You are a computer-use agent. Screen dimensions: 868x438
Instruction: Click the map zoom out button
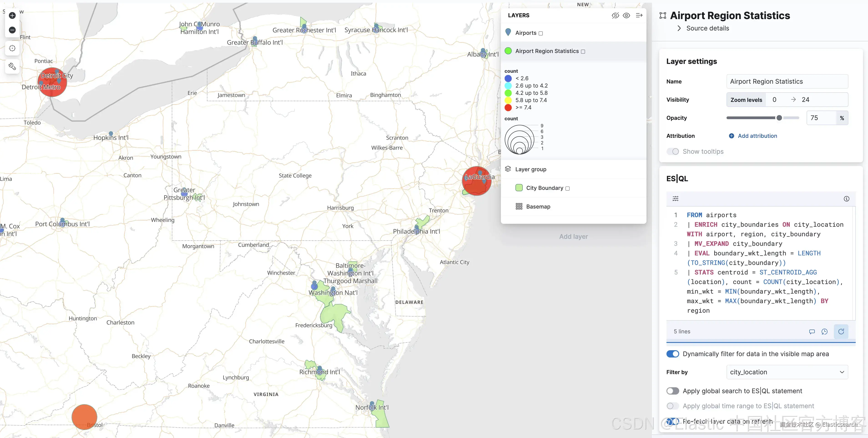tap(12, 30)
